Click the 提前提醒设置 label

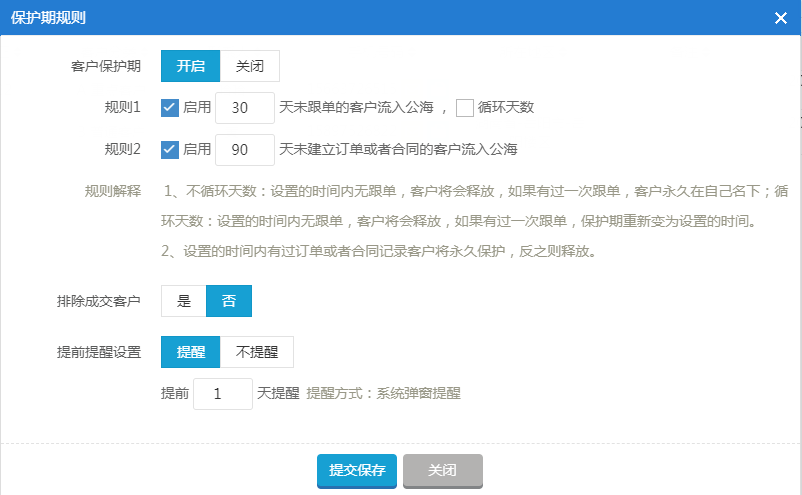(99, 352)
